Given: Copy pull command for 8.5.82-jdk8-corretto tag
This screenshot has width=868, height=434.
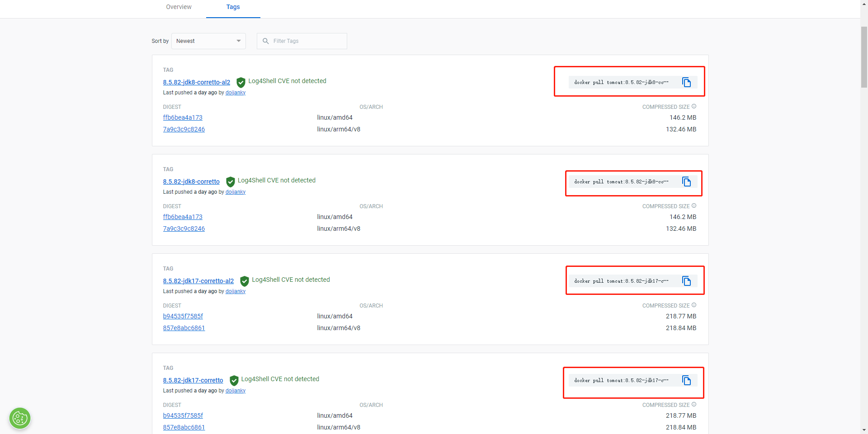Looking at the screenshot, I should tap(686, 182).
